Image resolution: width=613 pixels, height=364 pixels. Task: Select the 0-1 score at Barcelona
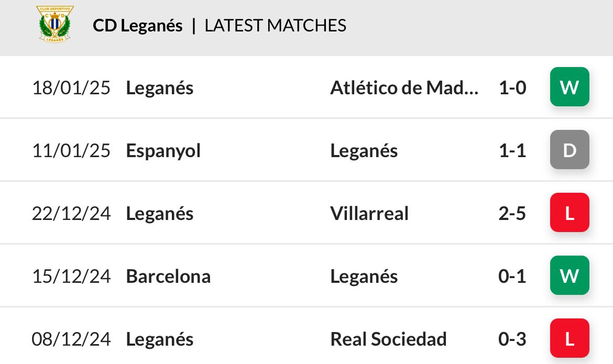(x=512, y=277)
